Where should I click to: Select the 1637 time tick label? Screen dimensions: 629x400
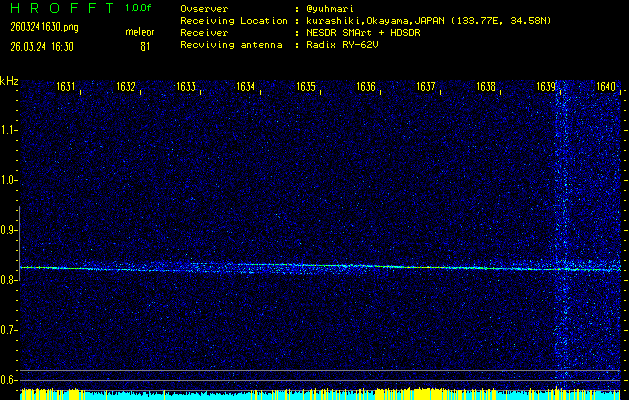click(x=426, y=87)
